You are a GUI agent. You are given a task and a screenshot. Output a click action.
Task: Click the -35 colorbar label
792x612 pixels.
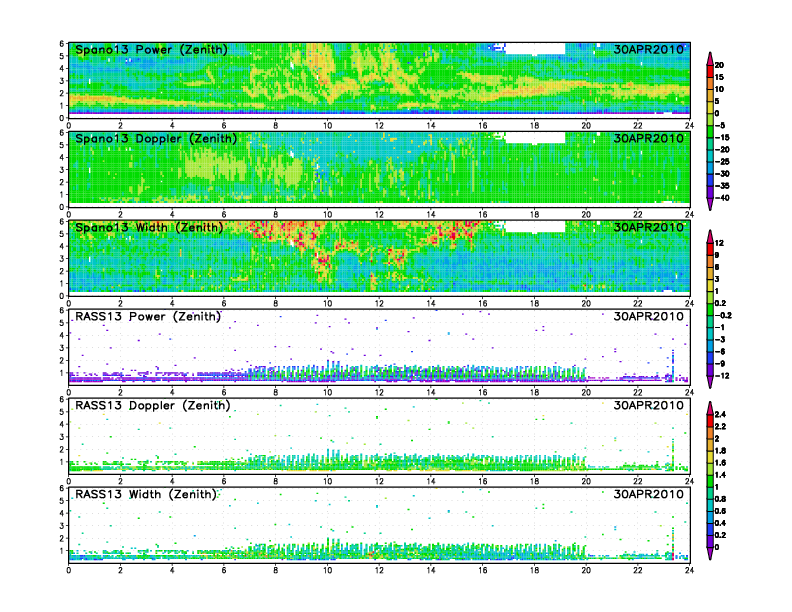[722, 186]
